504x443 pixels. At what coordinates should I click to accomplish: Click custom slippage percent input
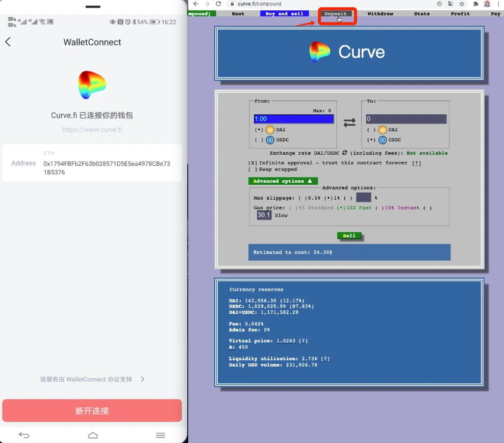tap(364, 198)
